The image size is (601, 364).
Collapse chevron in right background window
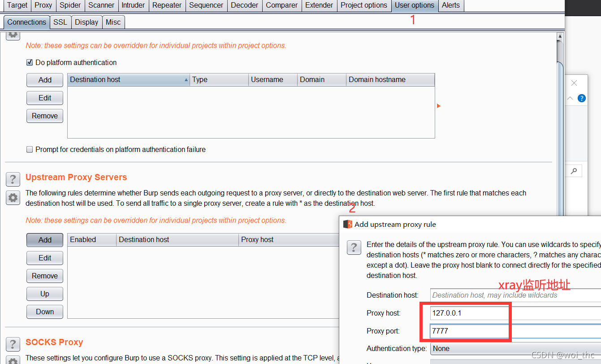pyautogui.click(x=570, y=98)
